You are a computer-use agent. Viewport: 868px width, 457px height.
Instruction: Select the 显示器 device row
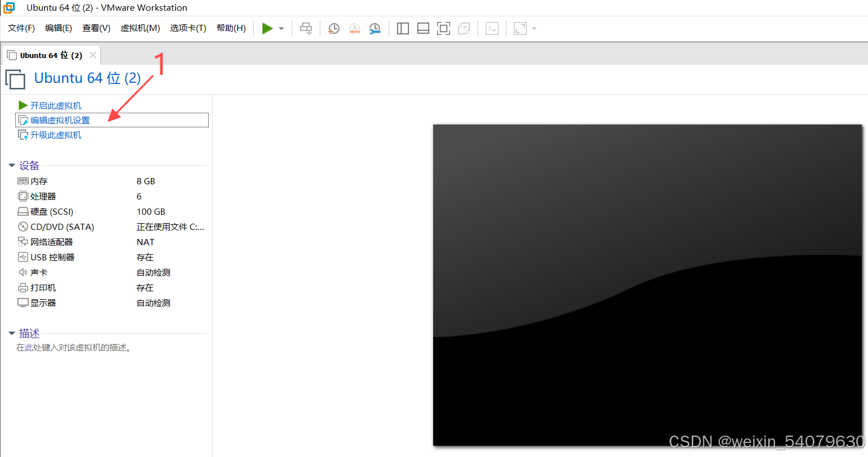coord(111,303)
